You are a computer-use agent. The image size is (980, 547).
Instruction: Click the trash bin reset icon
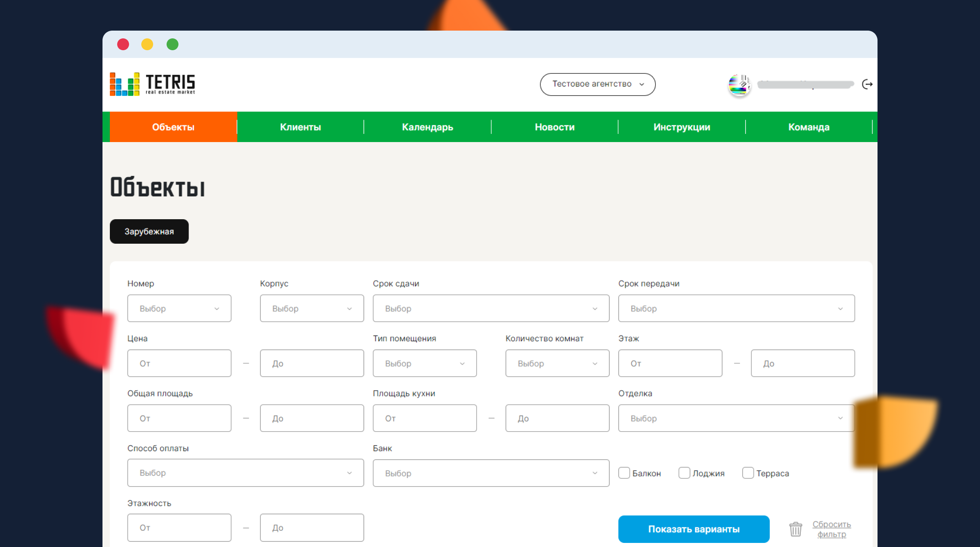click(795, 529)
